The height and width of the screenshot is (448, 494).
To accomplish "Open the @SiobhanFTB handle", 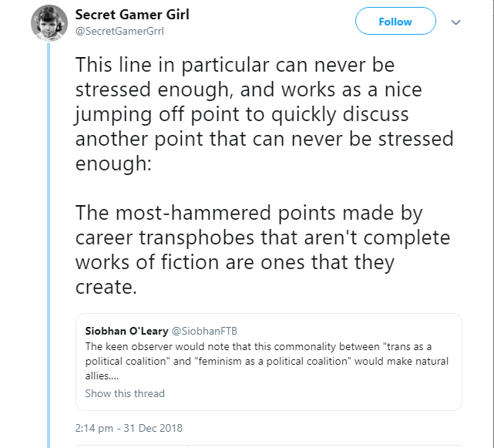I will (204, 331).
